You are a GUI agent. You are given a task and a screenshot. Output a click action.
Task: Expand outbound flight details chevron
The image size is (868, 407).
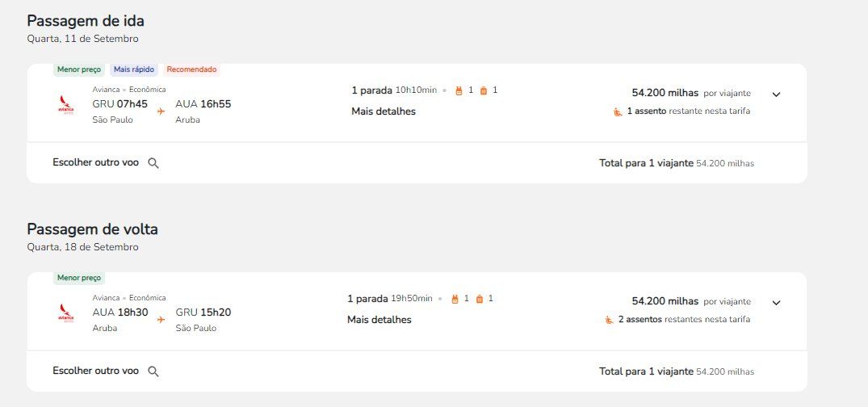pyautogui.click(x=776, y=94)
